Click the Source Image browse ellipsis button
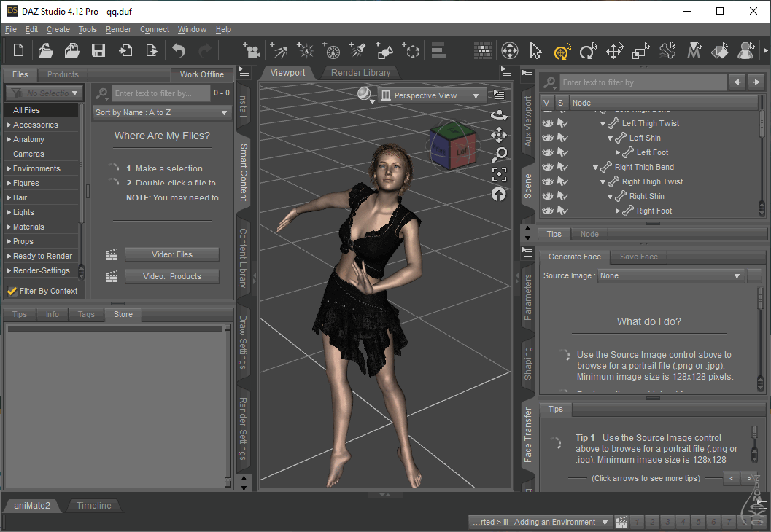 (x=754, y=276)
